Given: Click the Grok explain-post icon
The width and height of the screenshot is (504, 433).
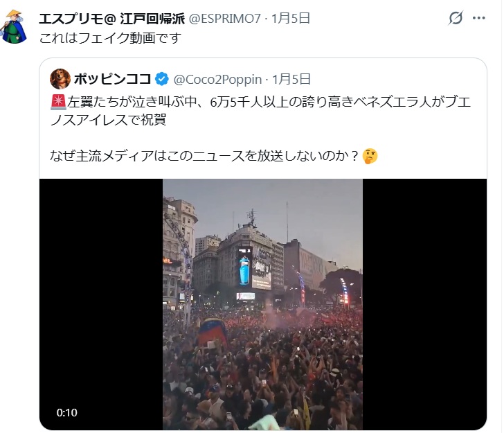Looking at the screenshot, I should [456, 18].
